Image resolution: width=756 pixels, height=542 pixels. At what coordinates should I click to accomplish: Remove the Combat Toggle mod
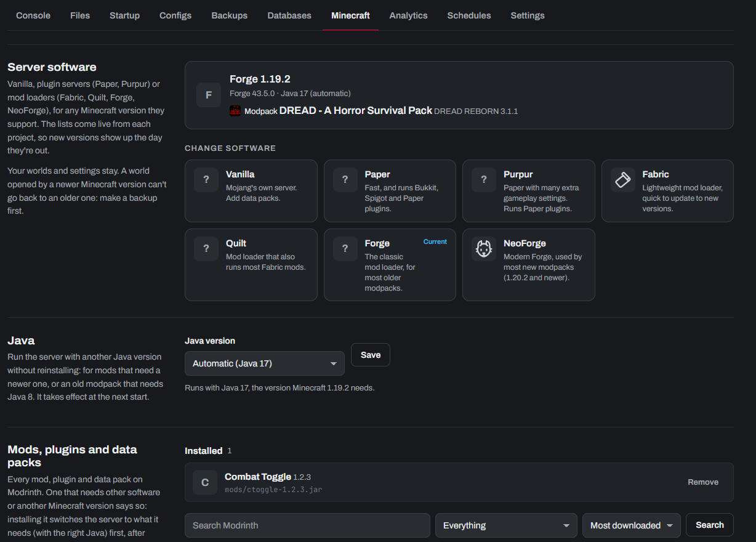tap(703, 482)
